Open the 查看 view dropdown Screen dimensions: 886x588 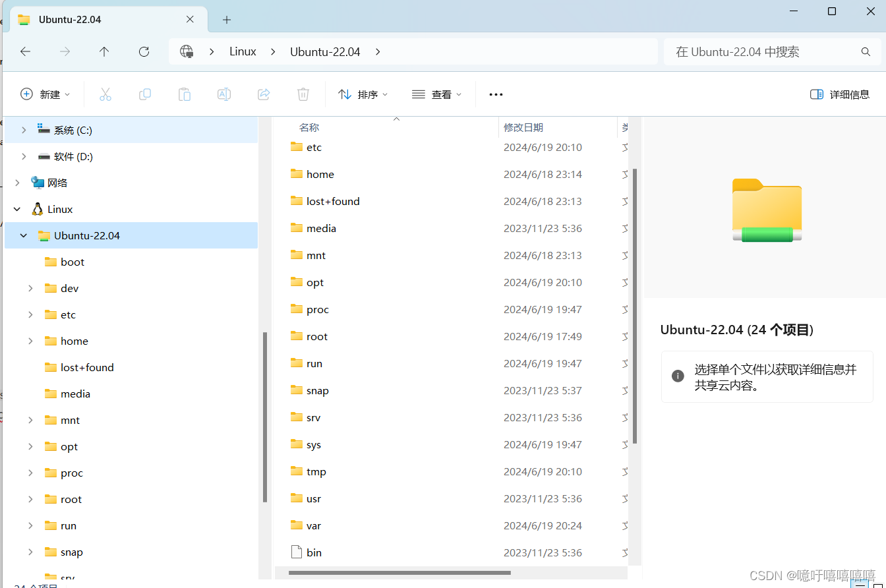coord(437,94)
